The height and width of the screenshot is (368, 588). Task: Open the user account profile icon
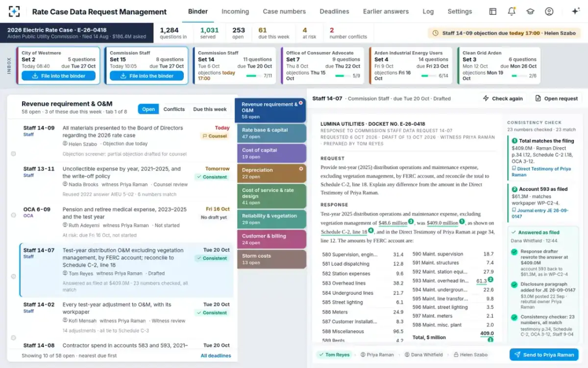549,11
